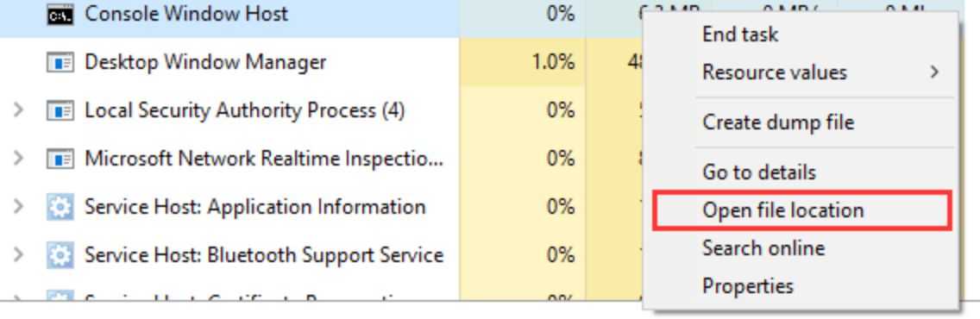Select Open file location in context menu
This screenshot has width=980, height=319.
[x=802, y=210]
